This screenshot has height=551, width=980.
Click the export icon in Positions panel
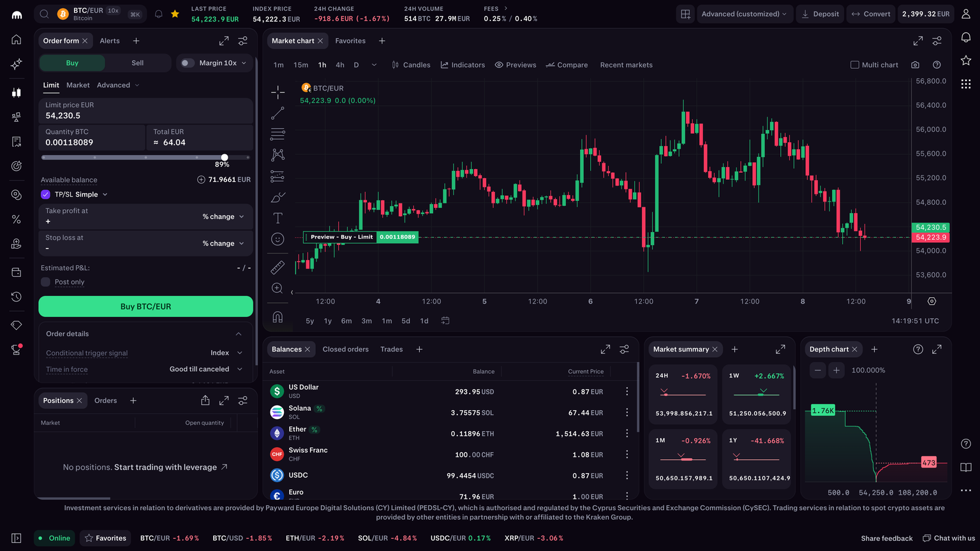(x=205, y=400)
